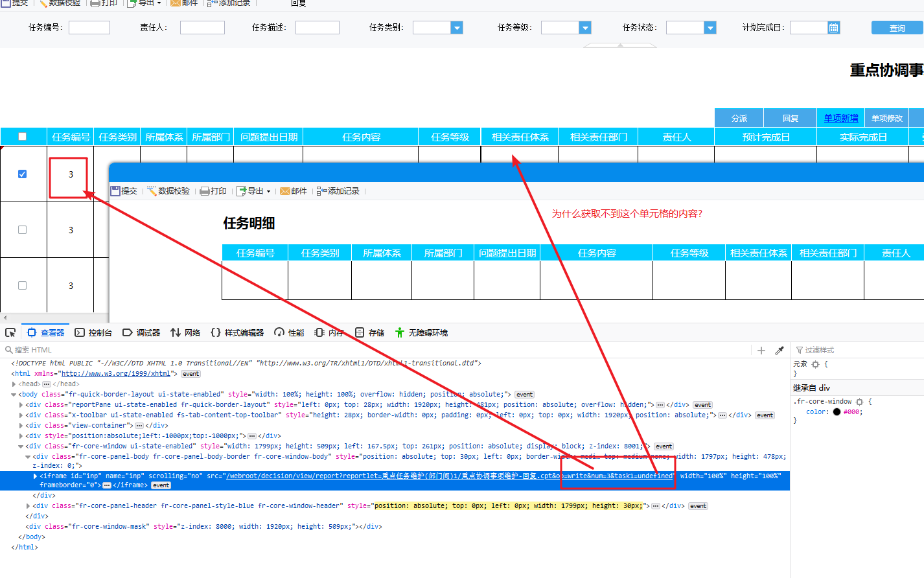Click the 预计完成日 column header

coord(766,137)
